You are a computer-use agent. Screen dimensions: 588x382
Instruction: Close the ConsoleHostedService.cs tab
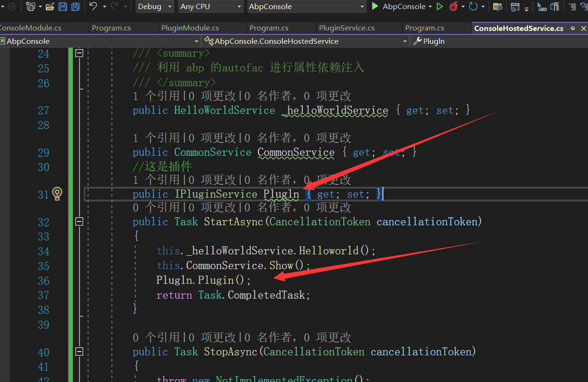583,29
